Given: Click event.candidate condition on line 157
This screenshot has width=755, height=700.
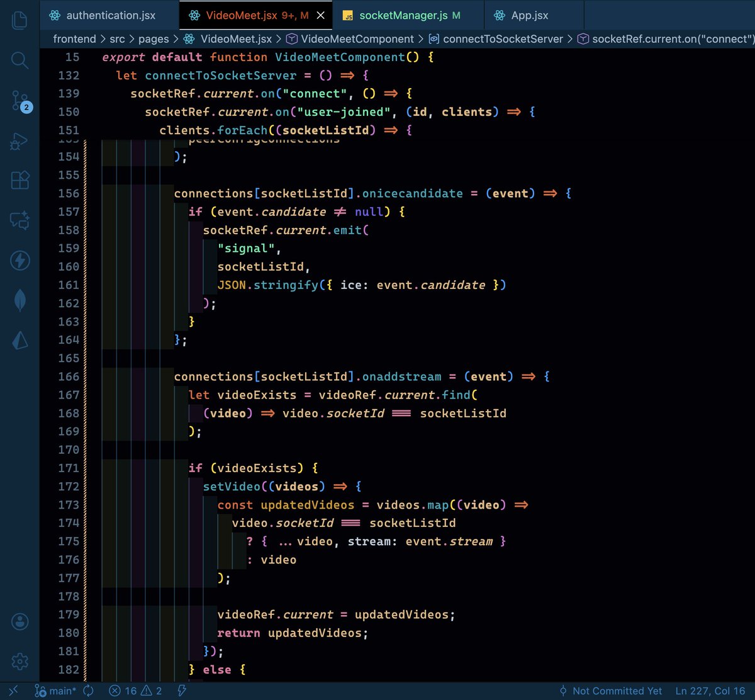Looking at the screenshot, I should coord(272,212).
